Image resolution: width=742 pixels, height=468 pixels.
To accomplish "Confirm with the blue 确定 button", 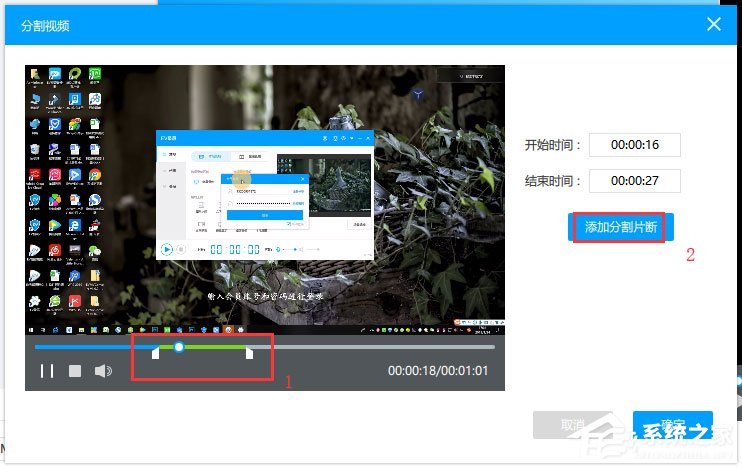I will (x=672, y=425).
